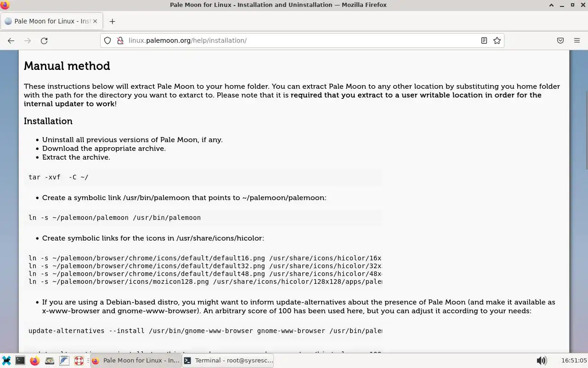This screenshot has height=368, width=588.
Task: Click the gnome-www-browser update-alternatives command
Action: (x=205, y=331)
